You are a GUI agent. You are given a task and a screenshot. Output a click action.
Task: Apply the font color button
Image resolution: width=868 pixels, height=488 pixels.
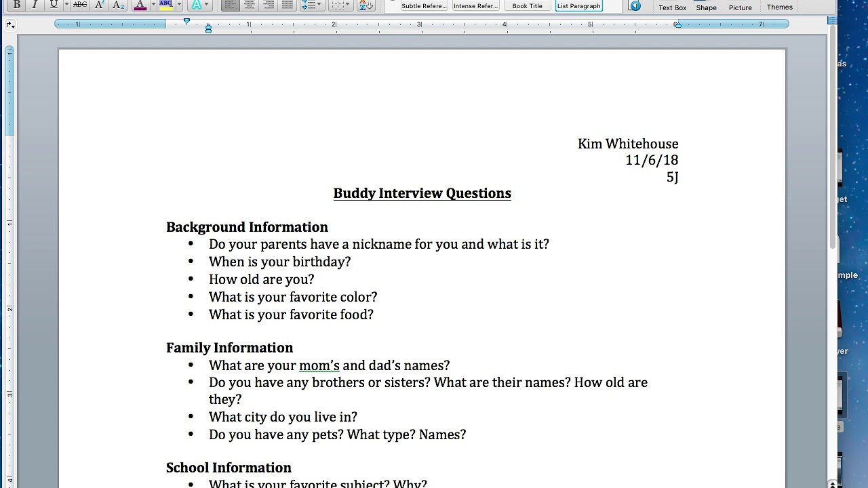[140, 5]
